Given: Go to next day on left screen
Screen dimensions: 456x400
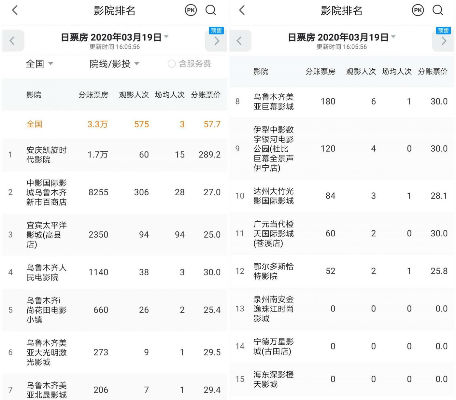Looking at the screenshot, I should [x=216, y=41].
